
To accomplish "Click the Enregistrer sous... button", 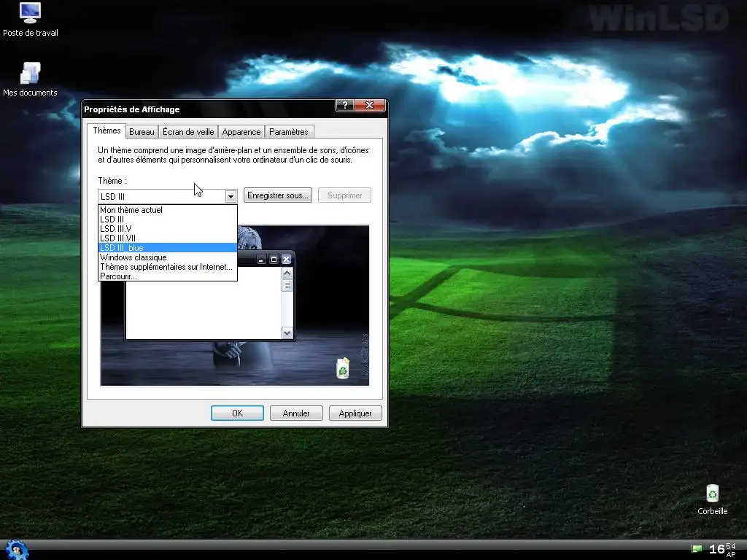I will 278,195.
